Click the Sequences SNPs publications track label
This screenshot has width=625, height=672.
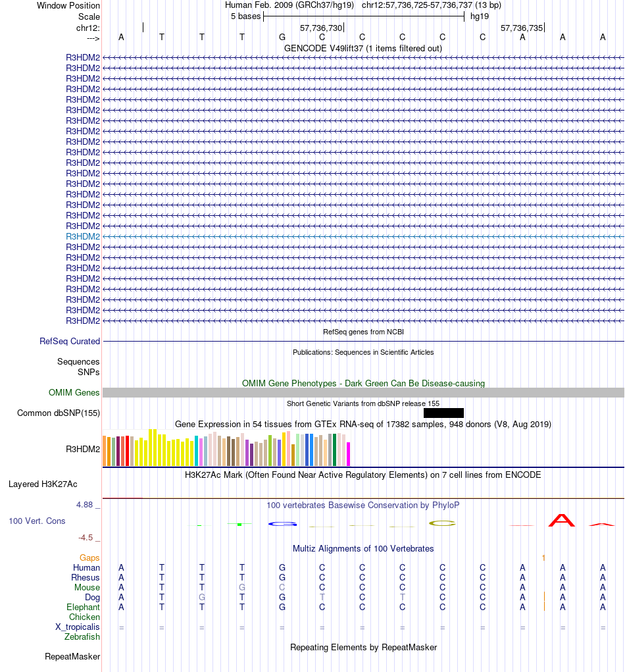pos(78,367)
